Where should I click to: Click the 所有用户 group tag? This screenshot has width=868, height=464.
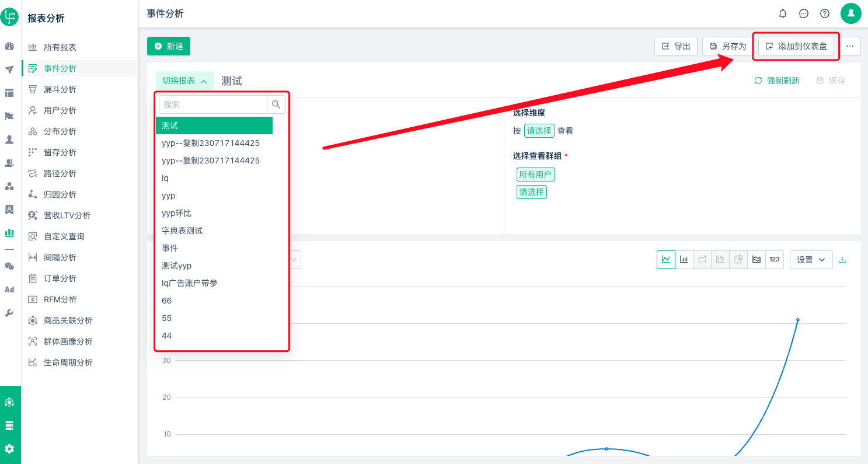pos(535,175)
